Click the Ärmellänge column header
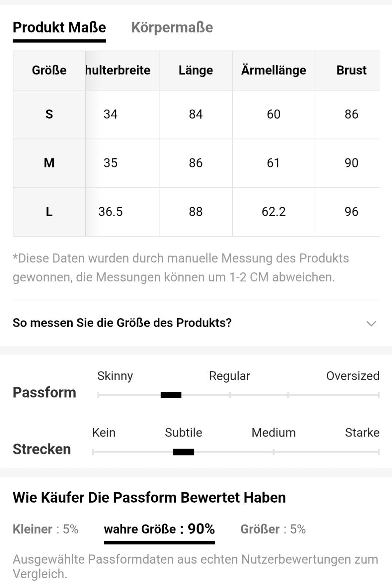Viewport: 392px width, 584px height. [273, 70]
